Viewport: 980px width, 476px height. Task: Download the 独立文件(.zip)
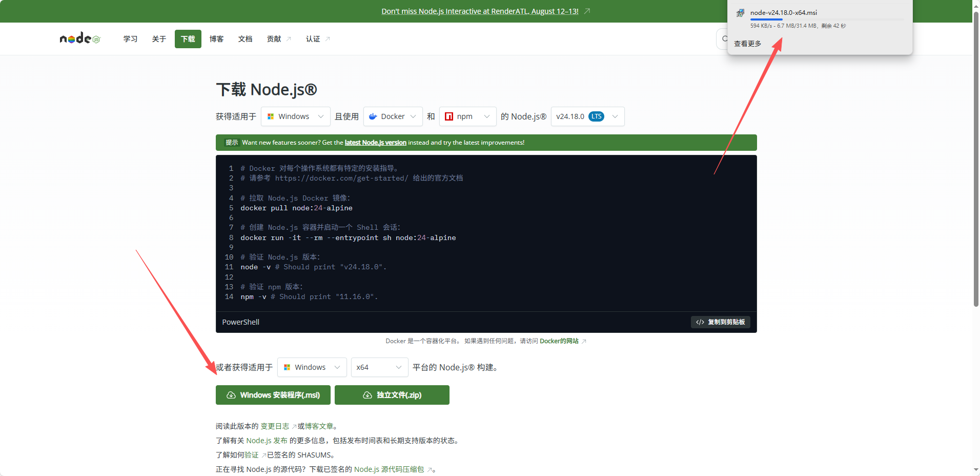point(392,395)
